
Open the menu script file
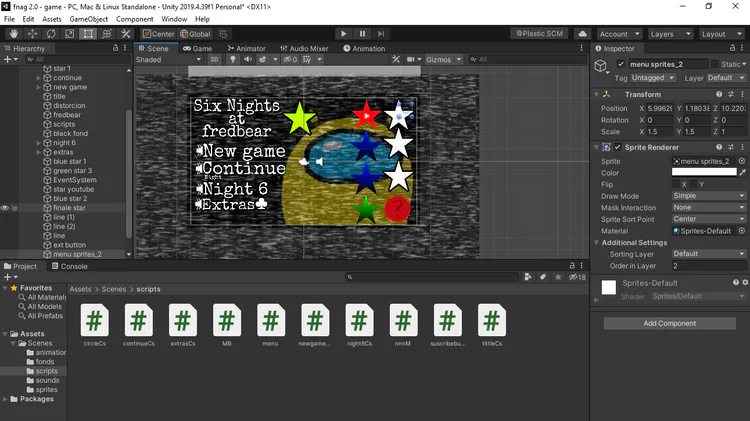click(x=270, y=324)
